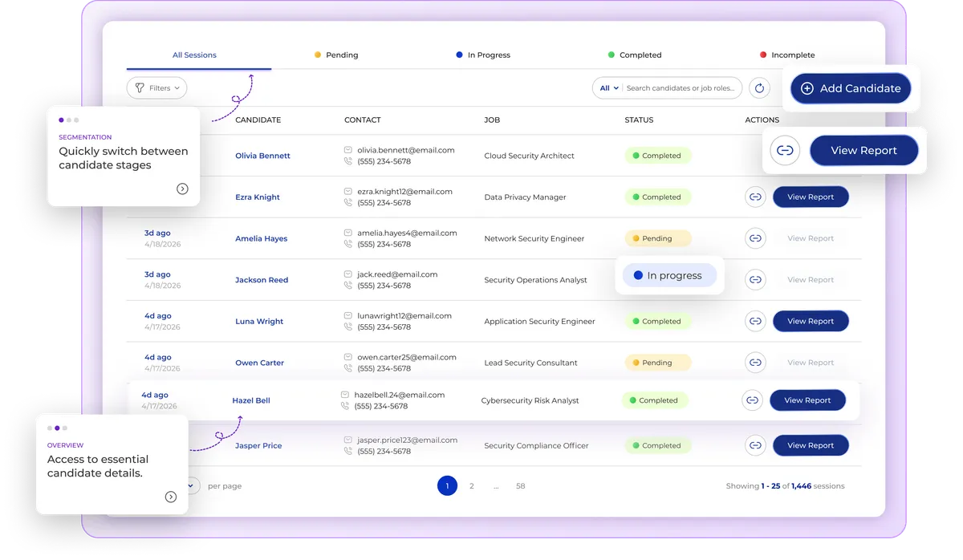
Task: Click Olivia Bennett's Completed status badge
Action: [656, 156]
